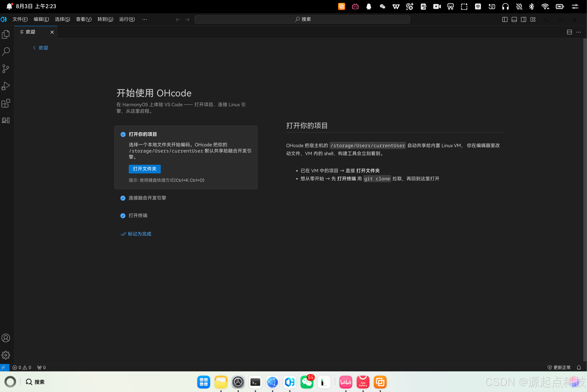Toggle the secondary side bar layout icon
This screenshot has width=587, height=392.
pos(524,19)
